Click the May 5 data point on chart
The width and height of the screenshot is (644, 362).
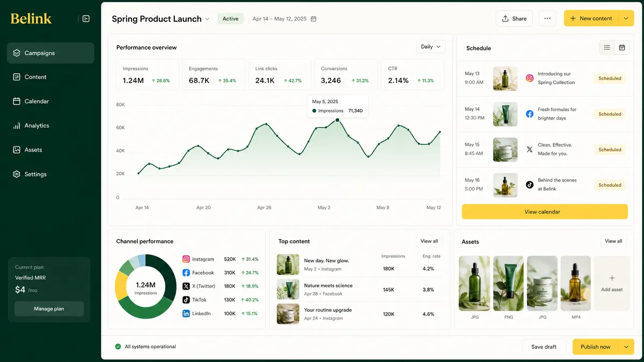[338, 120]
